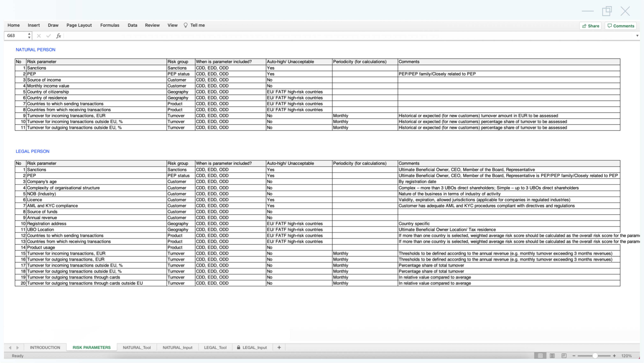The width and height of the screenshot is (644, 363).
Task: Switch to the NATURAL_Tool sheet tab
Action: [137, 347]
